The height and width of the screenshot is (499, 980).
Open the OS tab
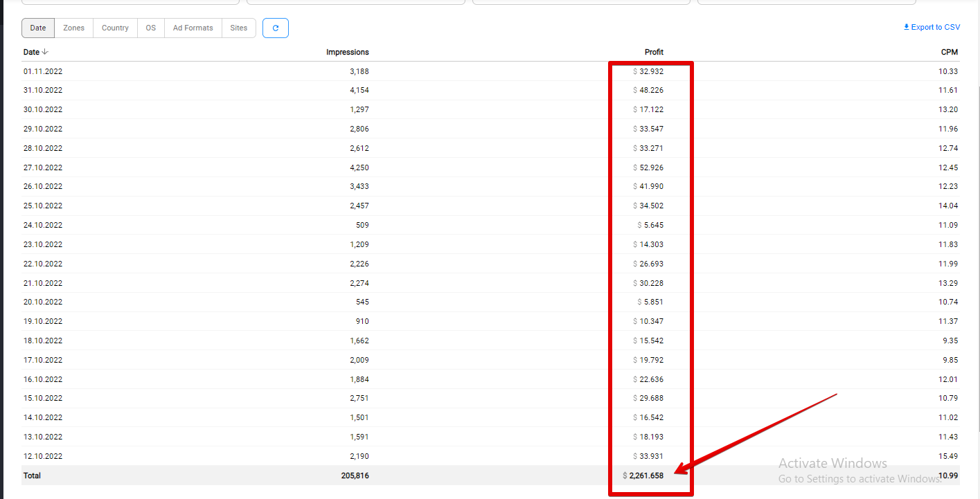[150, 28]
